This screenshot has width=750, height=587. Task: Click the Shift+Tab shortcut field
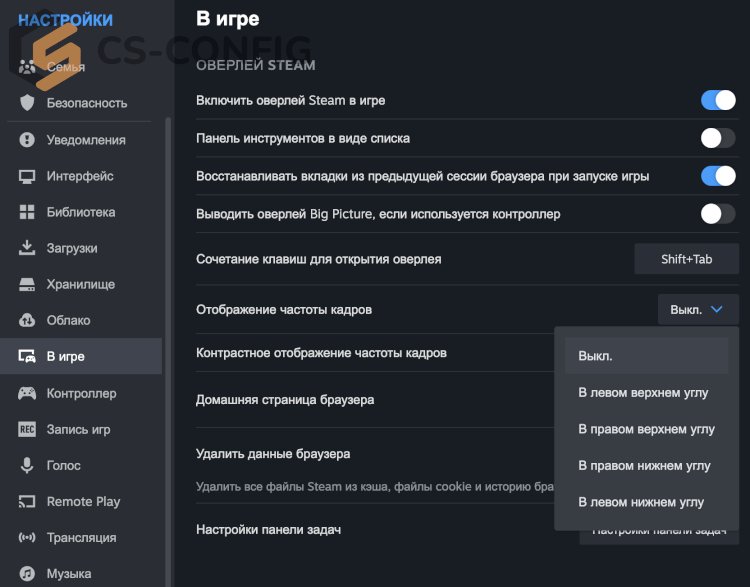tap(686, 259)
